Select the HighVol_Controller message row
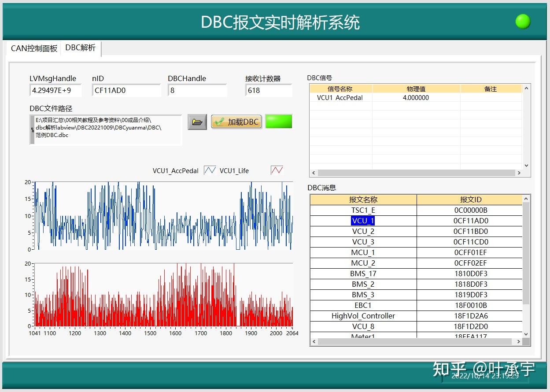 (363, 316)
